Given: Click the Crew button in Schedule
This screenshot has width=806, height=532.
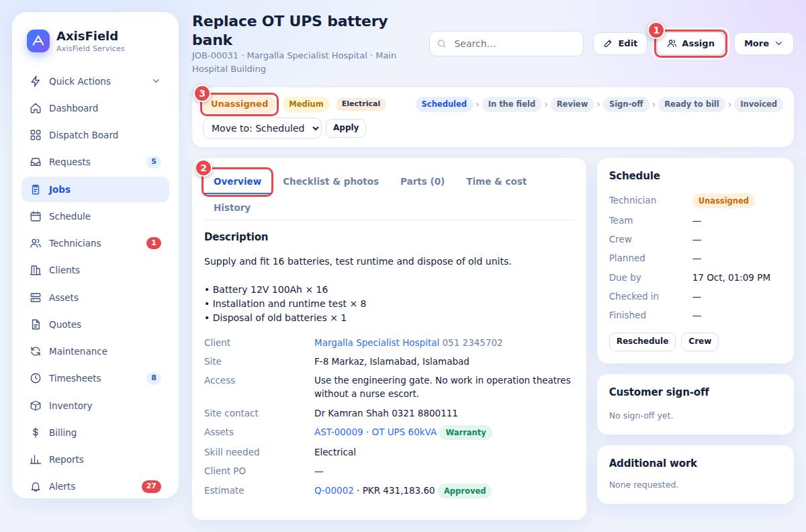Looking at the screenshot, I should click(x=700, y=341).
